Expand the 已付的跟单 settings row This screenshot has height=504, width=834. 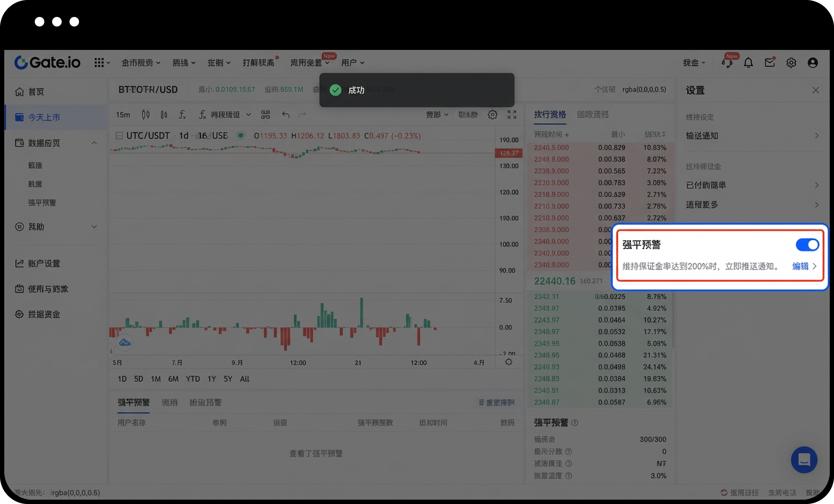[x=753, y=185]
